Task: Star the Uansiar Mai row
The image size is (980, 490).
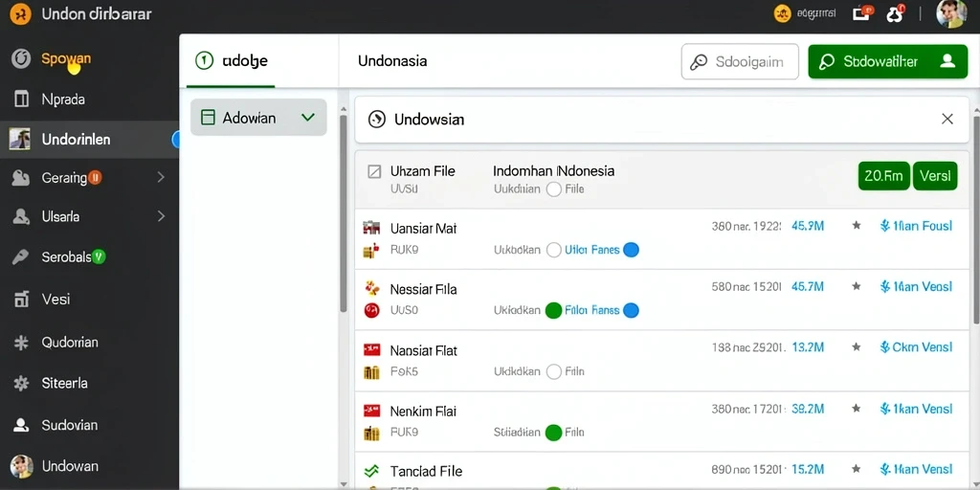Action: (x=857, y=226)
